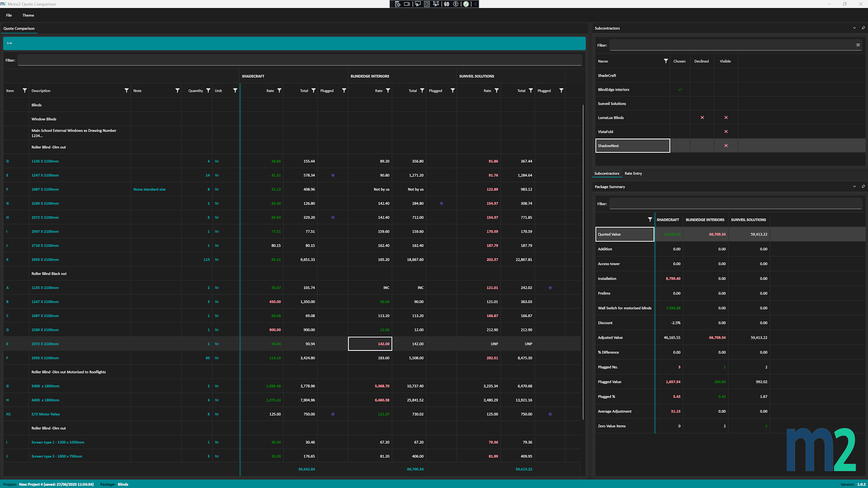Image resolution: width=868 pixels, height=488 pixels.
Task: Click the expand-columns arrow in the teal toolbar
Action: coord(9,43)
